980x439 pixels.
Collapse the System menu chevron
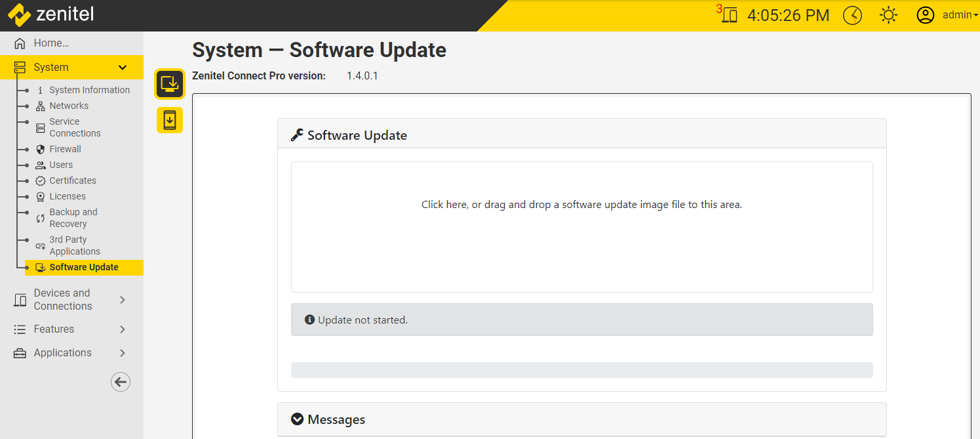tap(123, 68)
